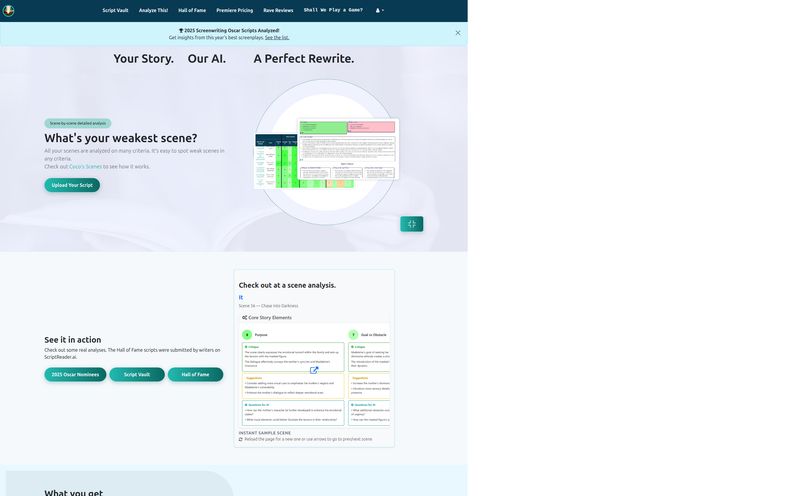800x496 pixels.
Task: Click the 'See it in action' heading
Action: (72, 340)
